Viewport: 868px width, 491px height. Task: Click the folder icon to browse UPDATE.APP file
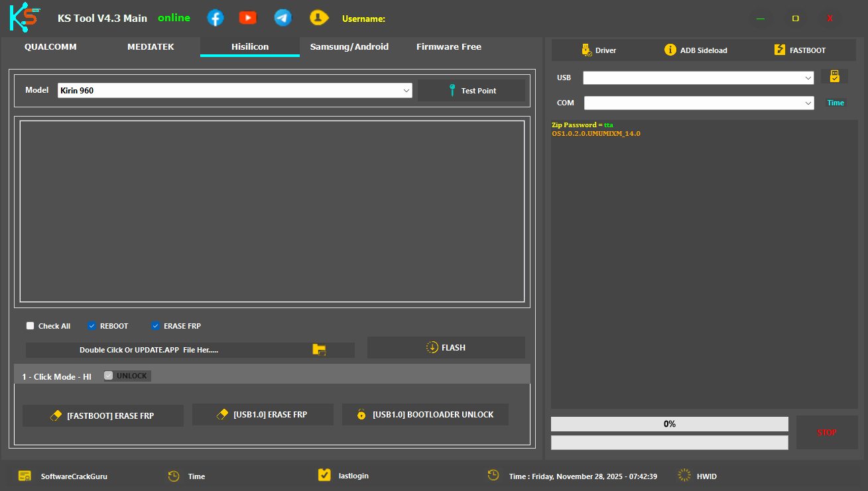click(x=321, y=349)
